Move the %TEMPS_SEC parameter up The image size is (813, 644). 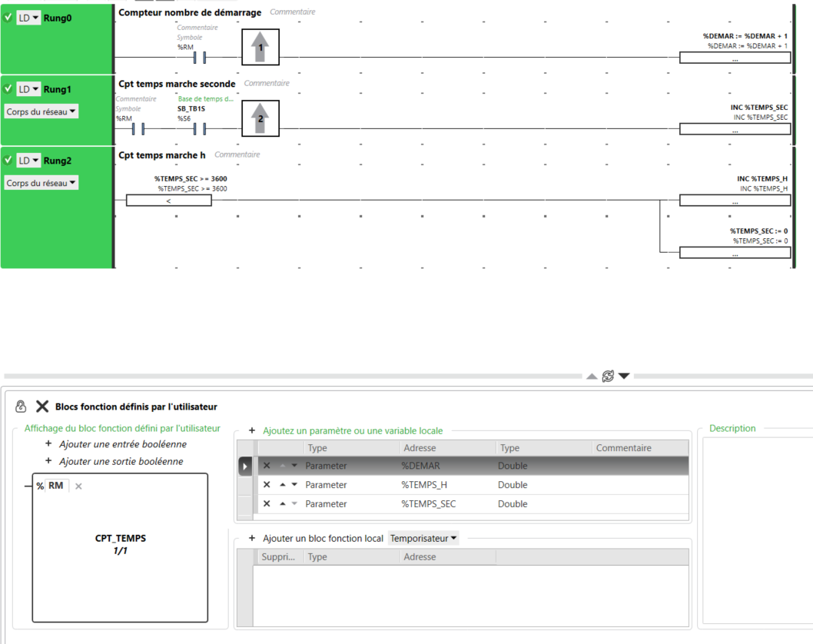283,504
